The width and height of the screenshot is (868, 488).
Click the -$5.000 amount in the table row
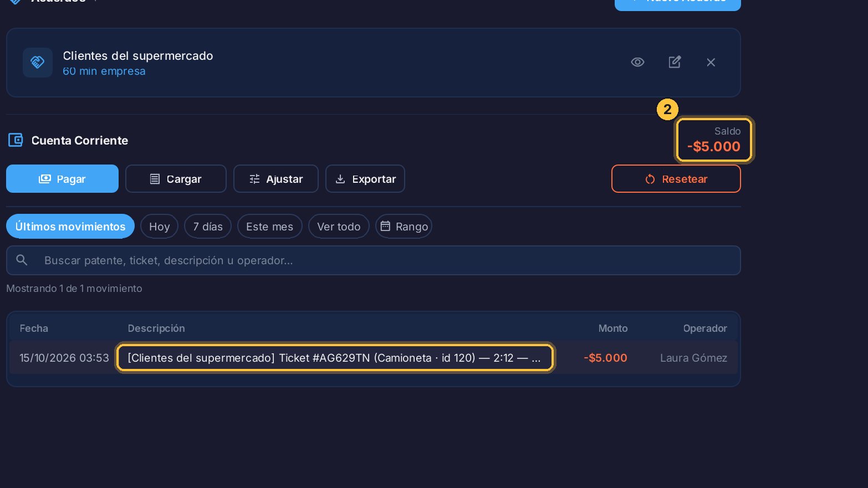coord(605,358)
